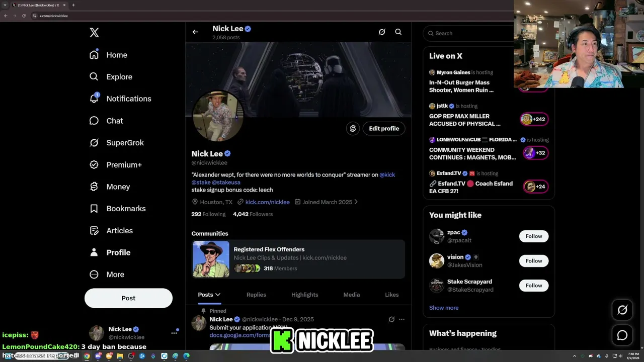Click Show more under You might like
This screenshot has height=362, width=644.
444,308
